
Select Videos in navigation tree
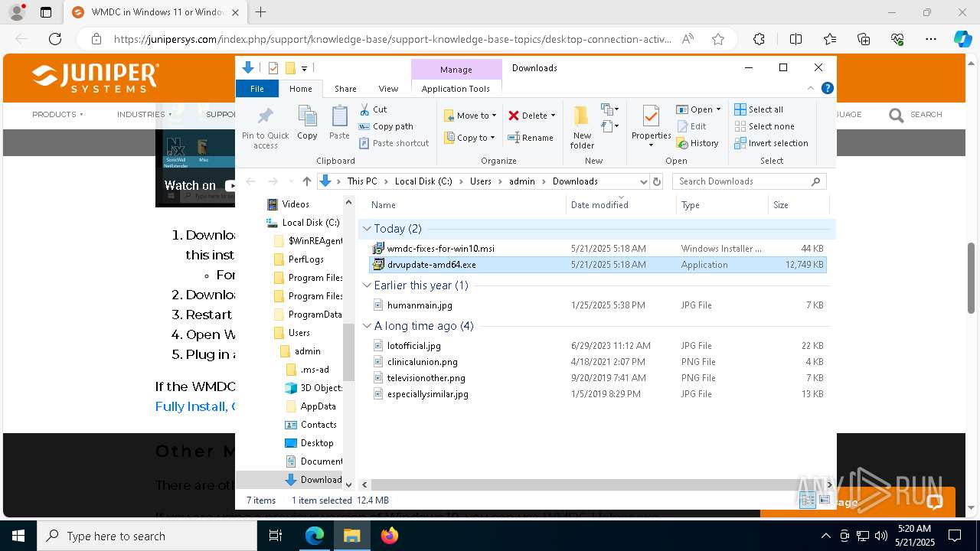[x=295, y=204]
